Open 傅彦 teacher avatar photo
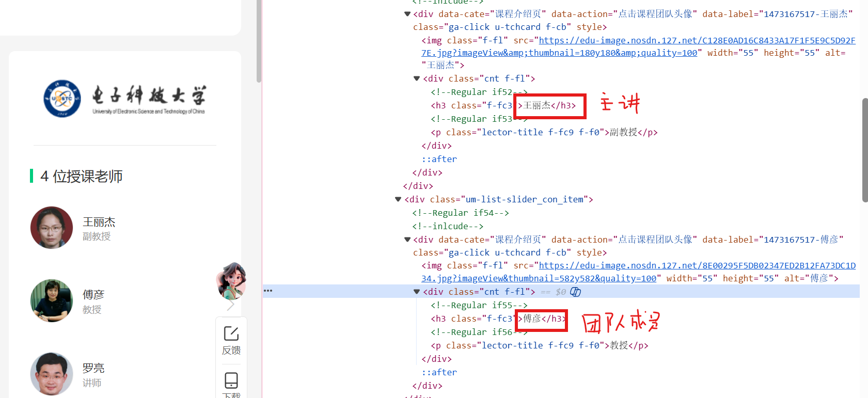This screenshot has width=868, height=398. 52,301
